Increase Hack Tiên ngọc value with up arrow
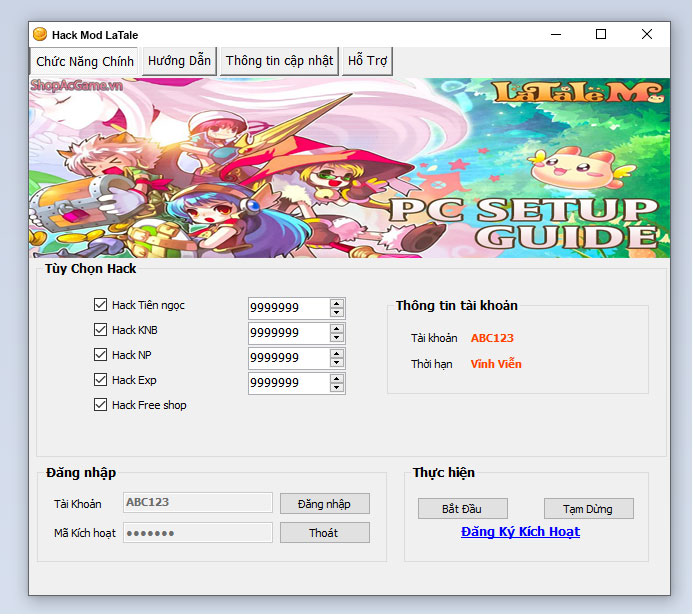 tap(337, 303)
